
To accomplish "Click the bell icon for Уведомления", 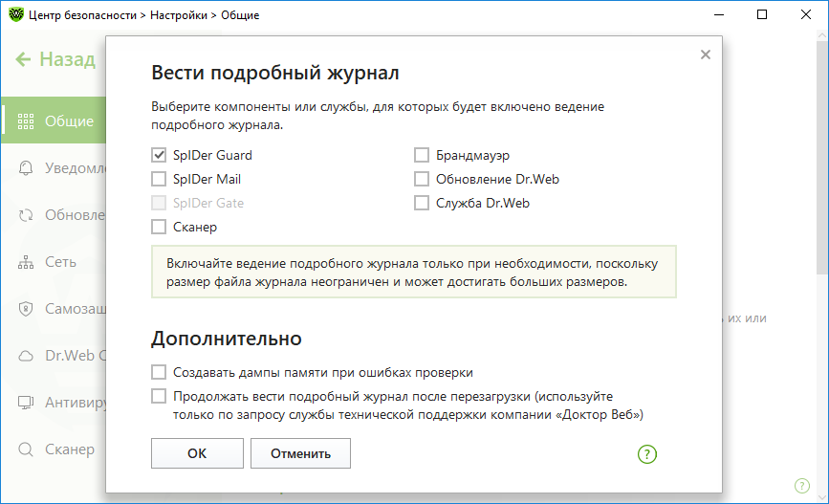I will pyautogui.click(x=26, y=168).
